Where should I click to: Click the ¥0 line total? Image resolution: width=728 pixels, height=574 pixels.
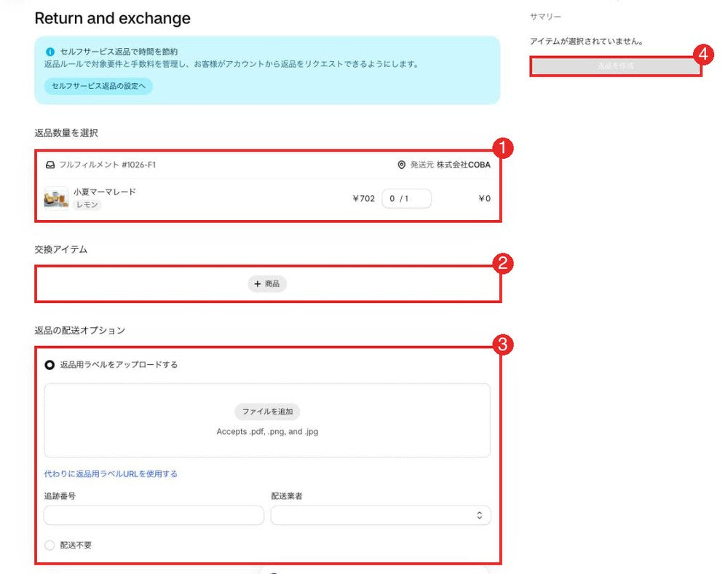(485, 199)
